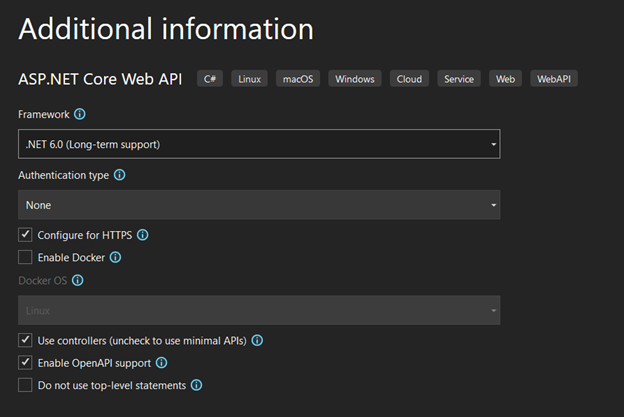Click the Framework label
Image resolution: width=624 pixels, height=417 pixels.
coord(44,115)
